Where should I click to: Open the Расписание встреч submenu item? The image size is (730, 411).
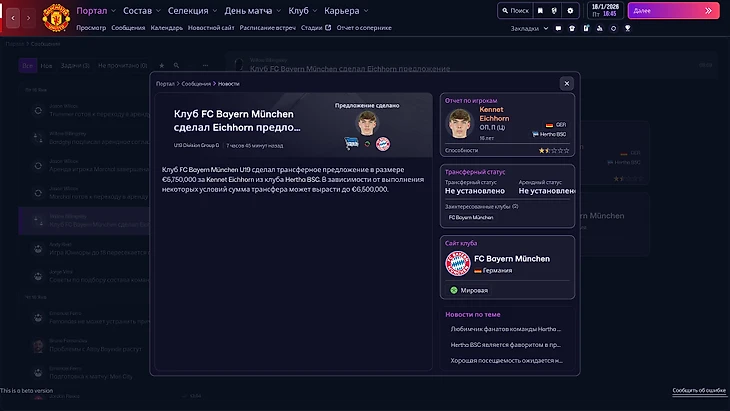268,28
